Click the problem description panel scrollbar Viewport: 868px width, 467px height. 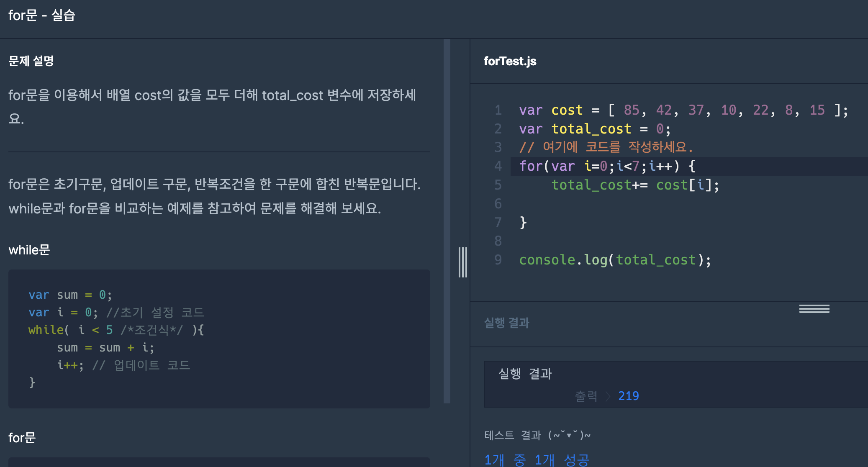coord(447,221)
